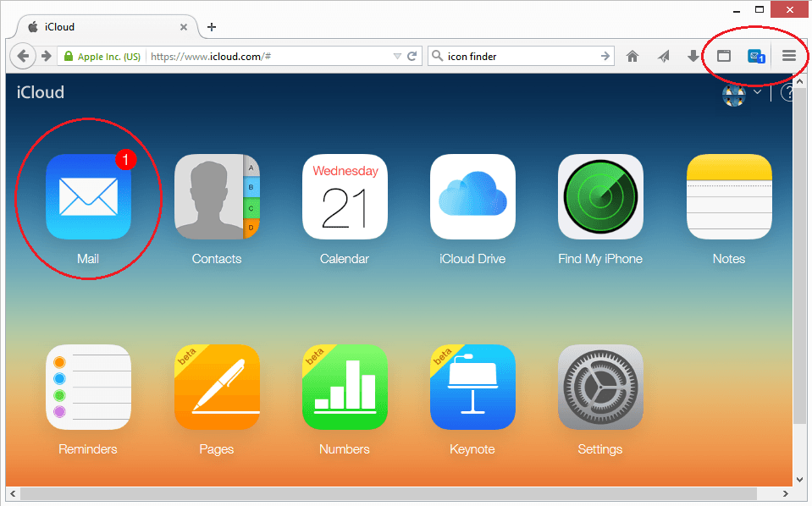The image size is (812, 506).
Task: Open the Contacts app
Action: (217, 196)
